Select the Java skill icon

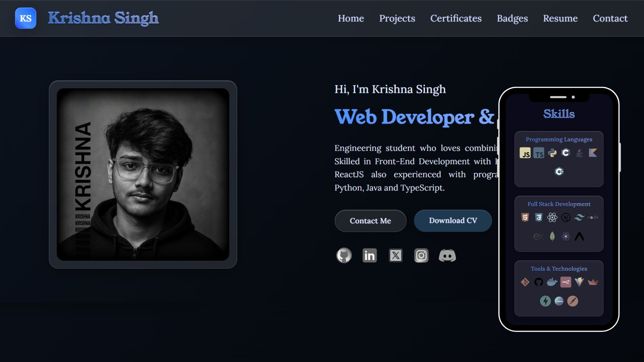click(x=579, y=153)
